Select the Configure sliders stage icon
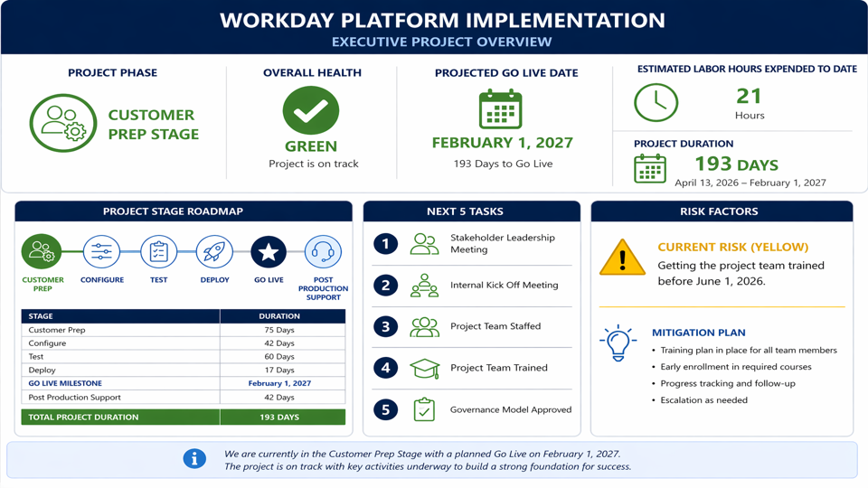 click(x=101, y=252)
